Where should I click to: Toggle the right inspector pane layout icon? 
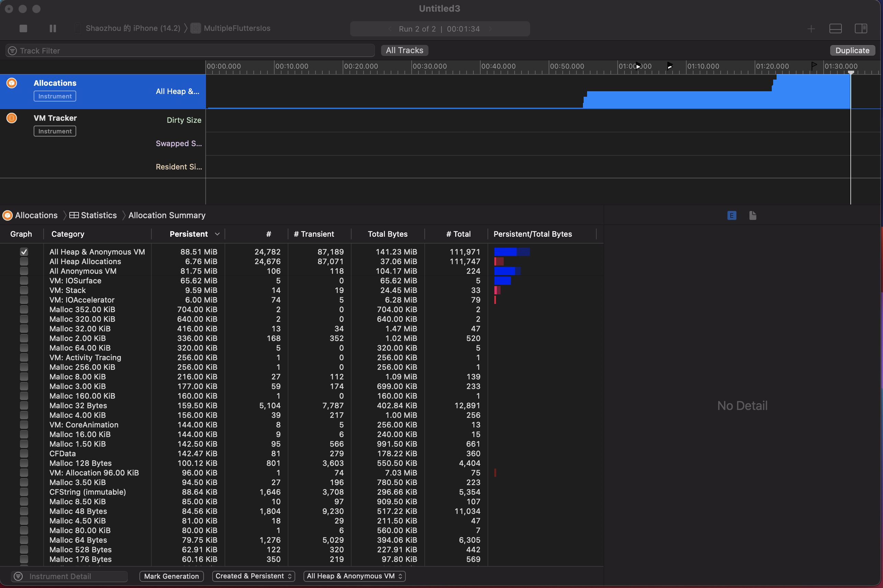860,28
